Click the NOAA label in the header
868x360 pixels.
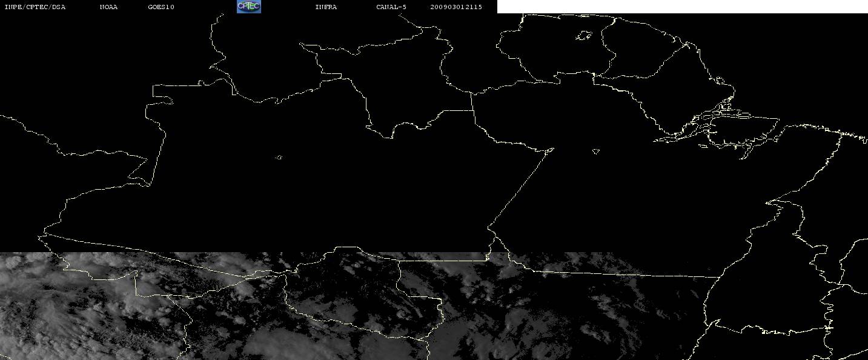108,7
